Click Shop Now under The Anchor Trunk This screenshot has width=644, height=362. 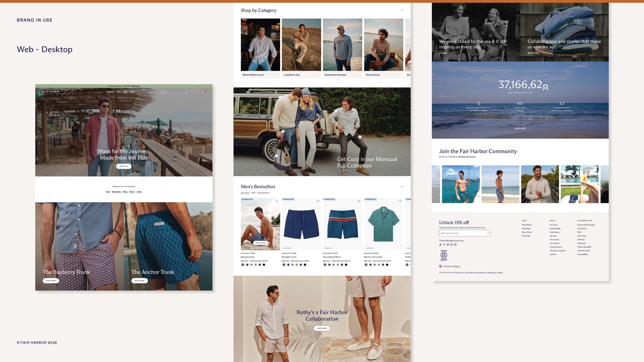click(x=140, y=281)
